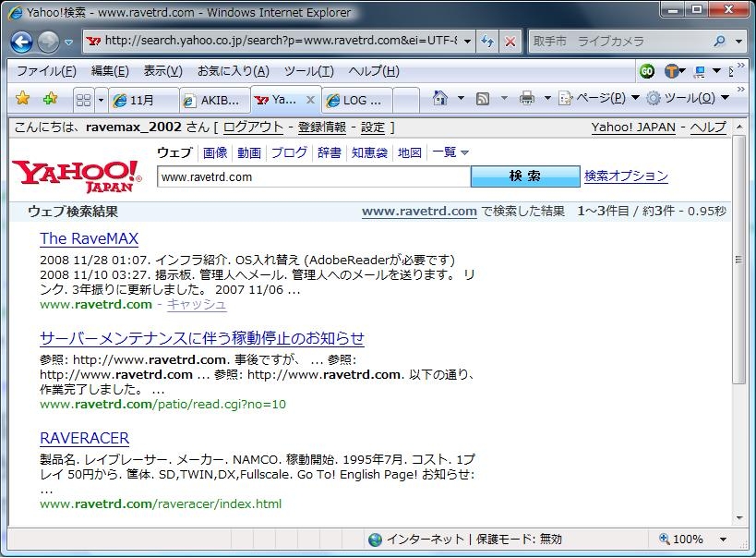
Task: Open the お気に入り(A) menu
Action: 234,71
